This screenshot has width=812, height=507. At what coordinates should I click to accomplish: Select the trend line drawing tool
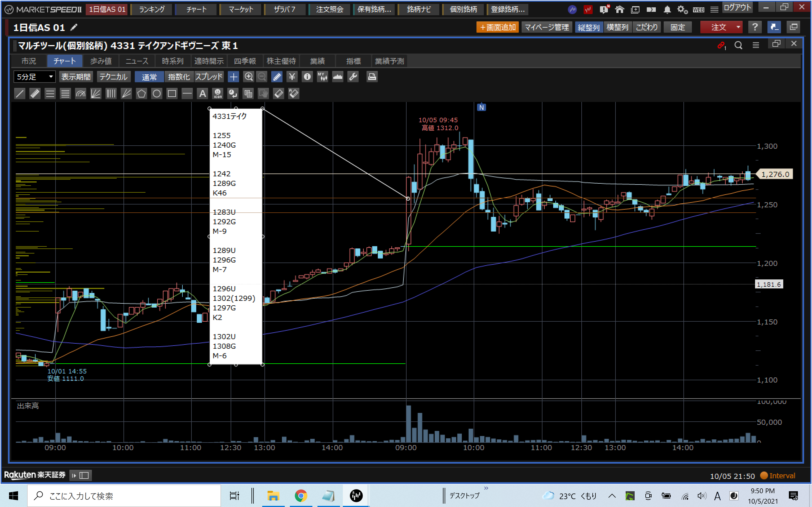click(x=20, y=94)
